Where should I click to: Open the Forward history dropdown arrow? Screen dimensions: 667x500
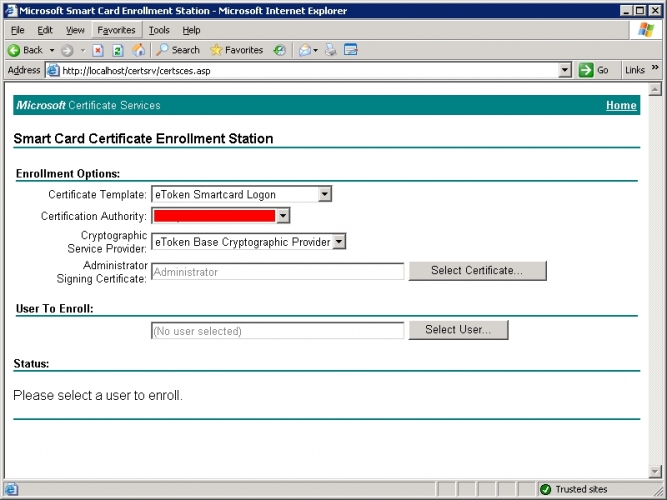83,50
